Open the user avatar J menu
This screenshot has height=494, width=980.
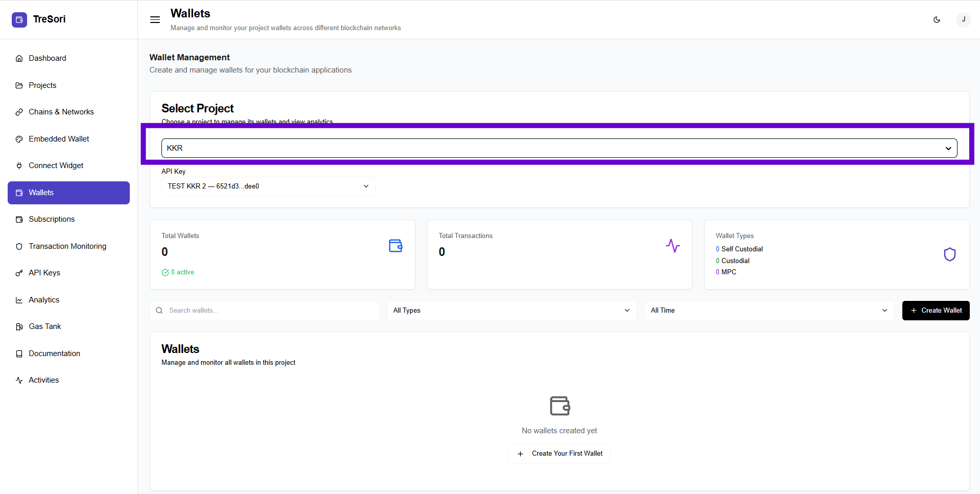tap(963, 19)
